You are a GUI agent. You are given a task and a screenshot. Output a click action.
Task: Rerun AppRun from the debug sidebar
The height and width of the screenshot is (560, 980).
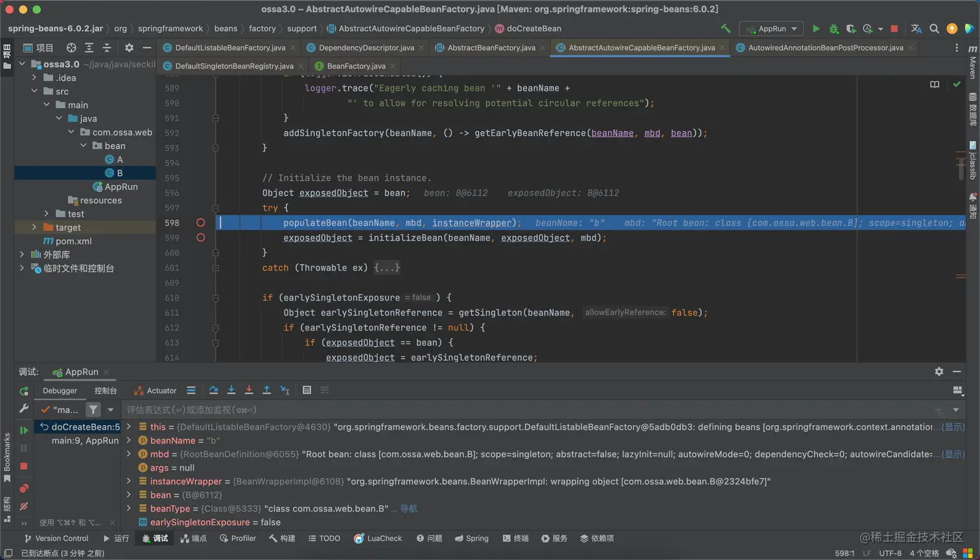(24, 391)
